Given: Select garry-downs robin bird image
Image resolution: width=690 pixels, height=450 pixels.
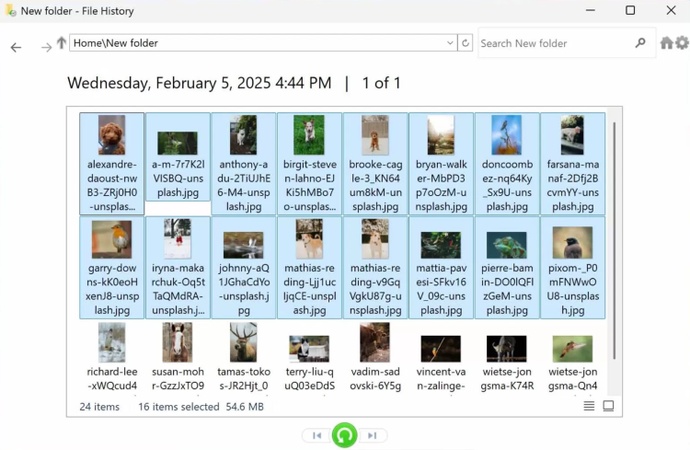Looking at the screenshot, I should (x=112, y=267).
